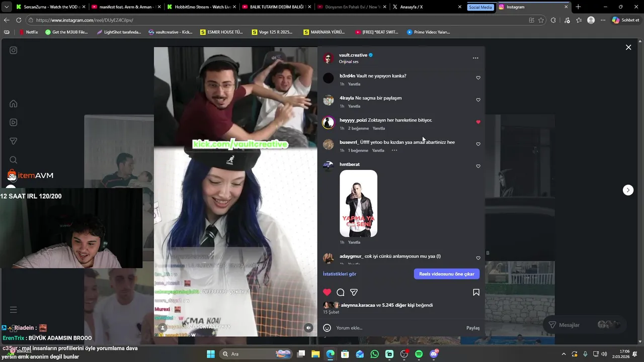Screen dimensions: 644x362
Task: Open Windows Start menu
Action: click(x=211, y=354)
